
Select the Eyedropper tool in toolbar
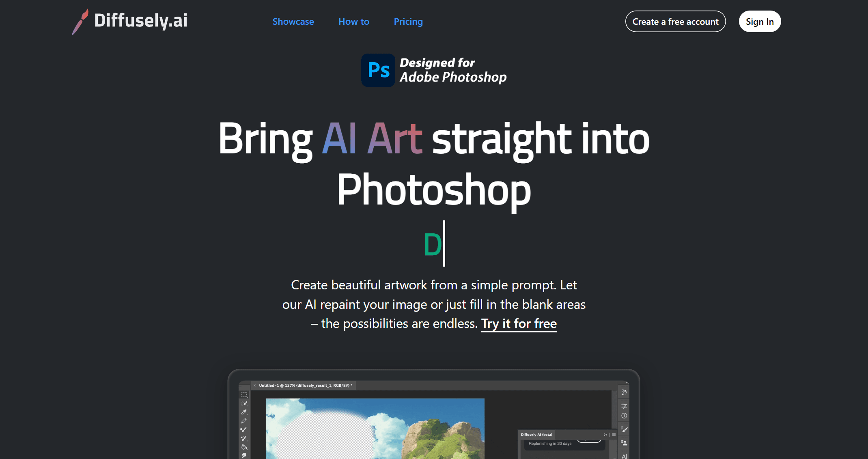tap(244, 412)
